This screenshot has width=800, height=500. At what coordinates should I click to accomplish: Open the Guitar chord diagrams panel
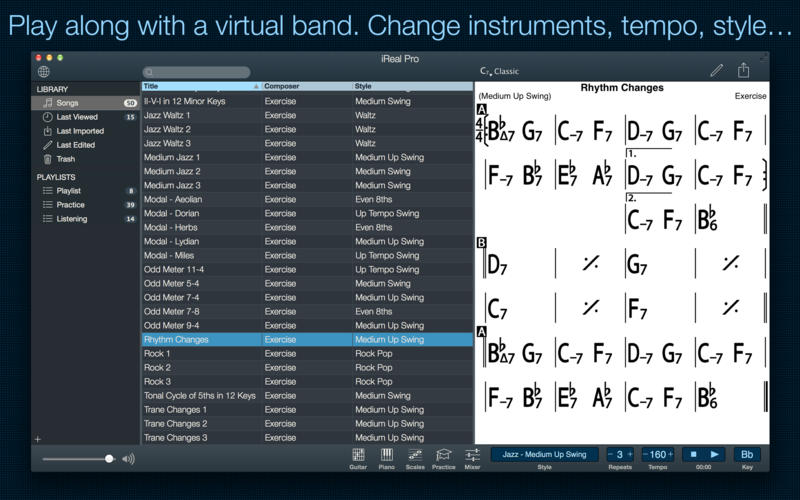click(x=358, y=456)
